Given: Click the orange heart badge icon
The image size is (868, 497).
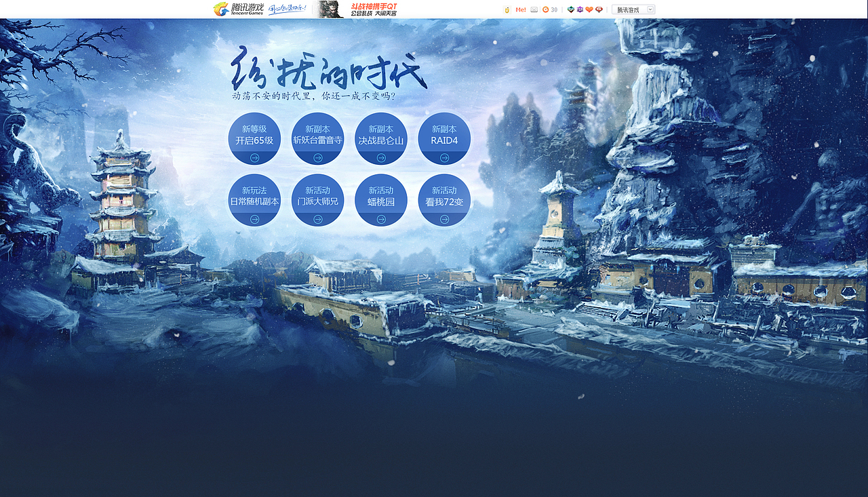Looking at the screenshot, I should coord(589,9).
